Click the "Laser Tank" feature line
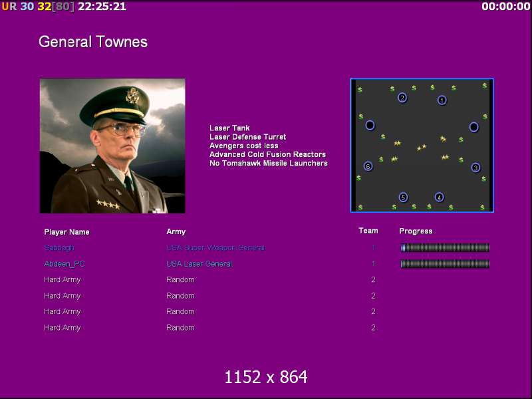The height and width of the screenshot is (399, 532). (x=229, y=128)
